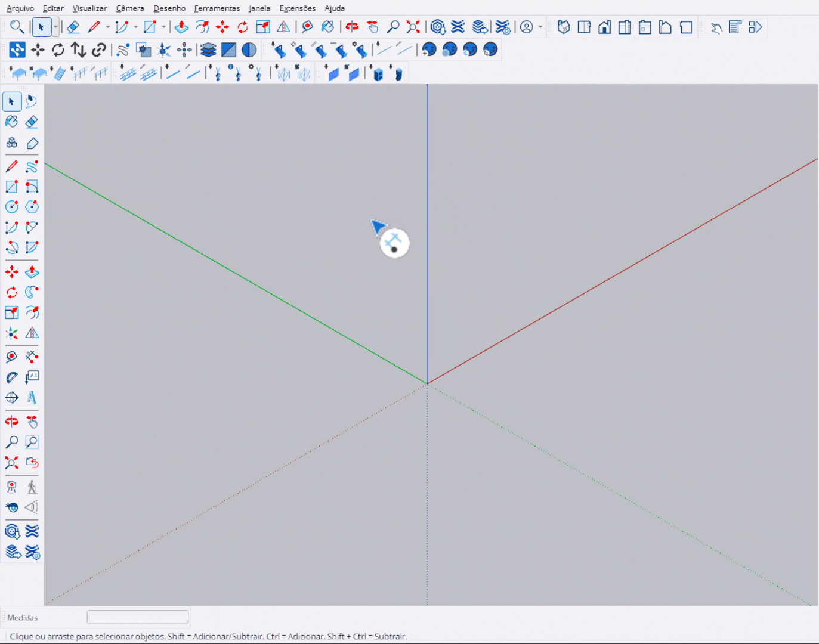Click the Medidas input field
The width and height of the screenshot is (819, 644).
click(138, 617)
